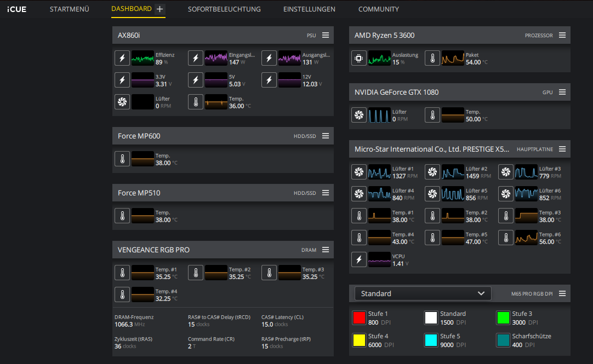Click the Effizienz graph thumbnail
593x364 pixels.
tap(142, 58)
